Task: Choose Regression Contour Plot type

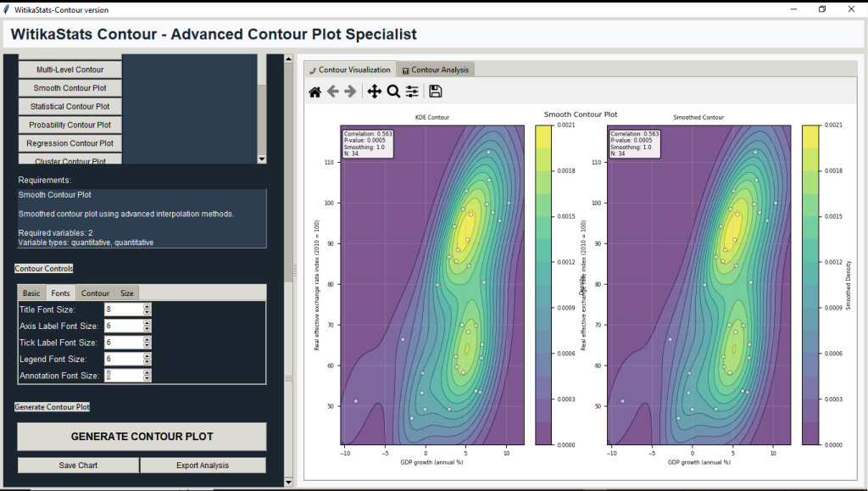Action: [70, 142]
